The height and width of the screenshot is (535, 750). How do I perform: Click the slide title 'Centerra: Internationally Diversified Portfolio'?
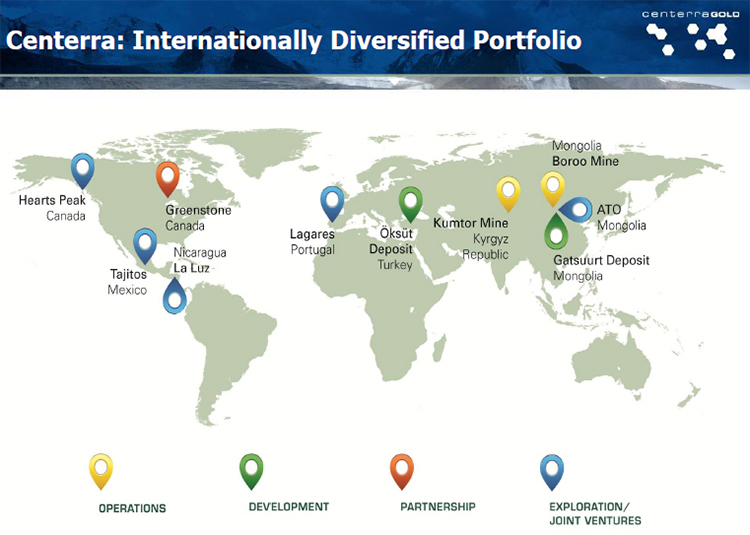[x=294, y=41]
